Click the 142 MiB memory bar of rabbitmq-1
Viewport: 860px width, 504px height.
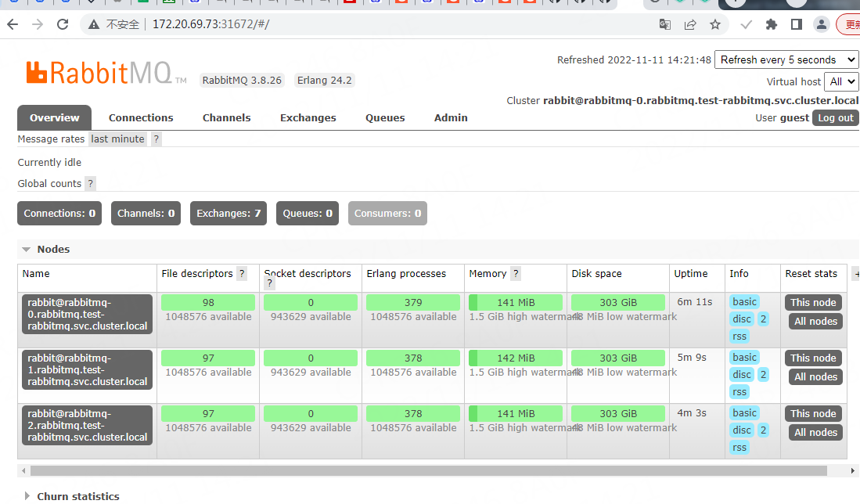click(516, 358)
